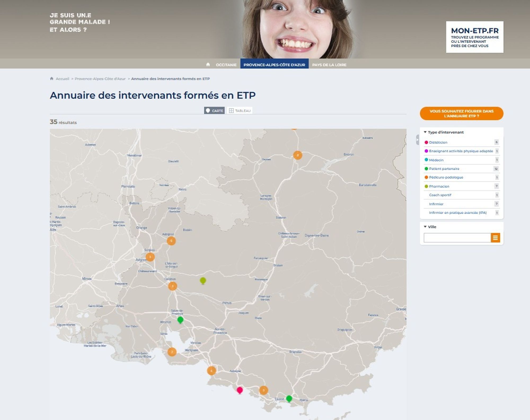
Task: Click the olive Pharmacien map pin
Action: click(203, 281)
